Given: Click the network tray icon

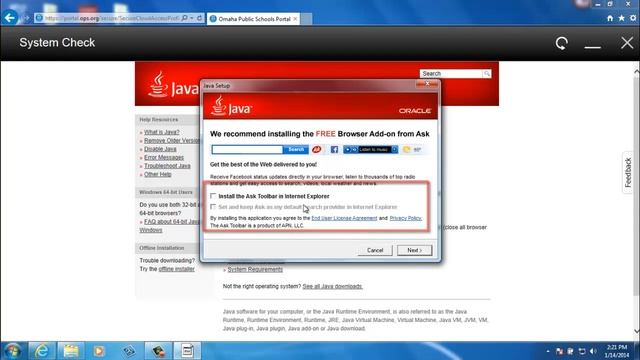Looking at the screenshot, I should tap(582, 351).
